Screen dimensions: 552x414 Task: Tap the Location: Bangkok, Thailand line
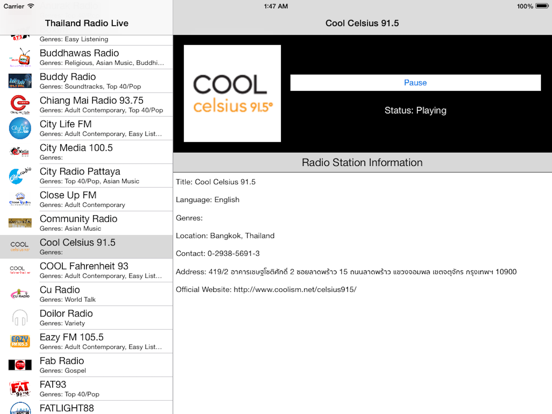tap(225, 236)
